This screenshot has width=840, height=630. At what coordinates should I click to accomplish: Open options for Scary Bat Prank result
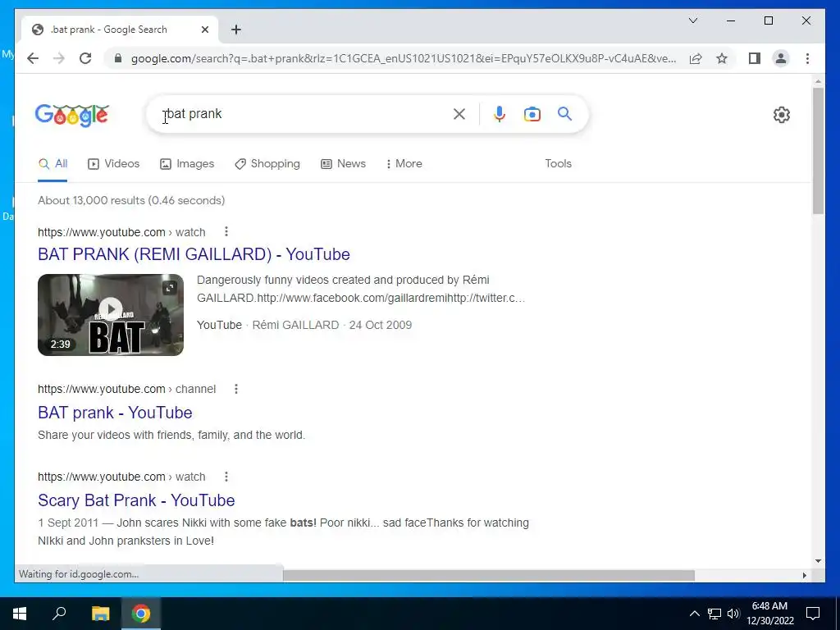click(x=226, y=477)
